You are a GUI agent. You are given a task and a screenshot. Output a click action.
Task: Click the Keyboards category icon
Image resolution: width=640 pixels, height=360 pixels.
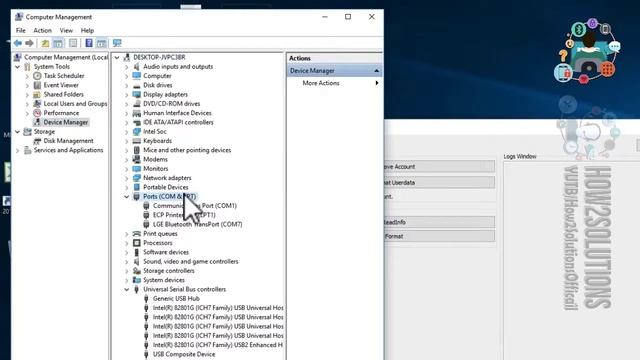pyautogui.click(x=137, y=141)
